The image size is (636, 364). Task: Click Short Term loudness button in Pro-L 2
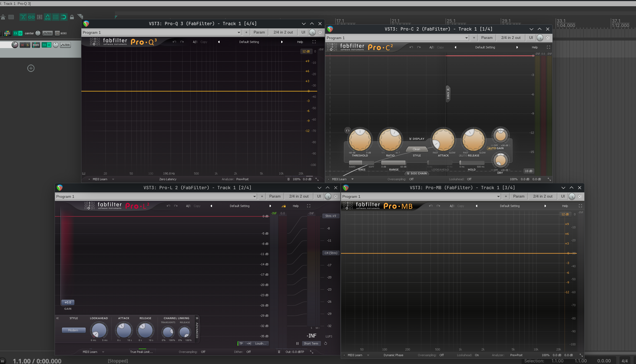pos(311,343)
